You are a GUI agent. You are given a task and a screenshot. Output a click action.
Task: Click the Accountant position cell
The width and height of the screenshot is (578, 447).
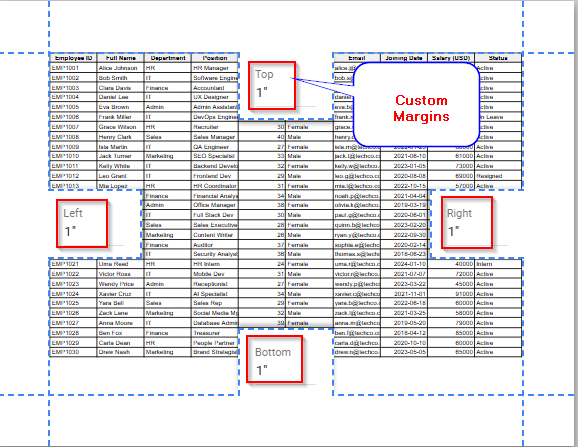point(215,88)
